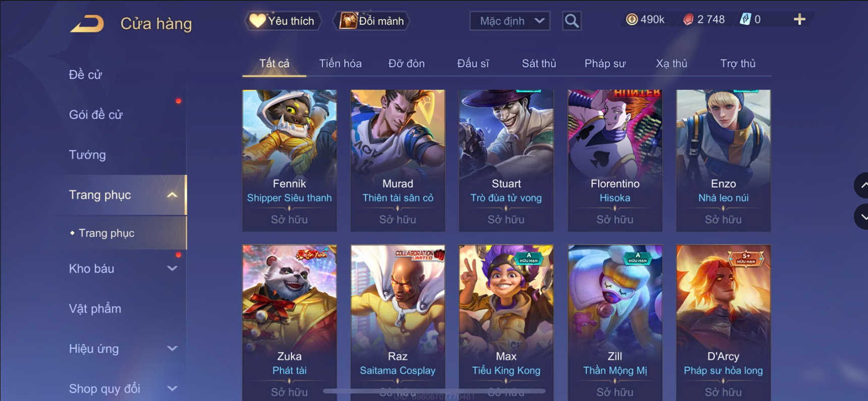Viewport: 868px width, 401px height.
Task: Open the Đổi mảnh fragment exchange
Action: (372, 21)
